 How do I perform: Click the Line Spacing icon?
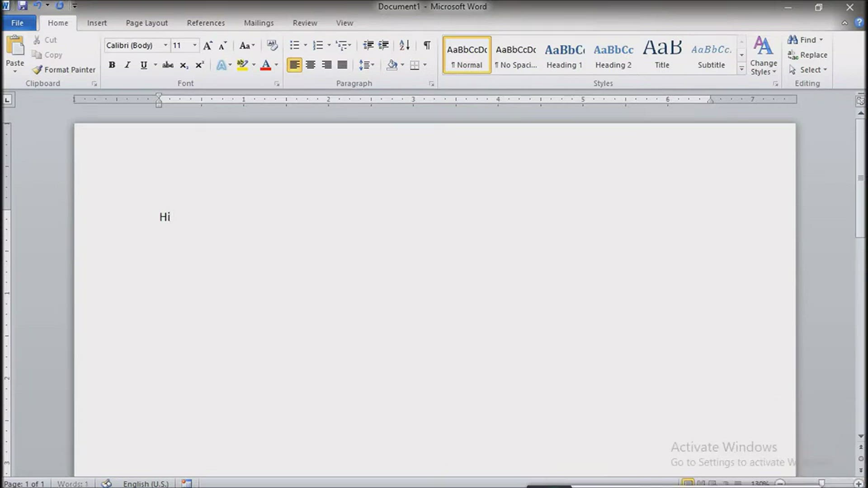[364, 65]
